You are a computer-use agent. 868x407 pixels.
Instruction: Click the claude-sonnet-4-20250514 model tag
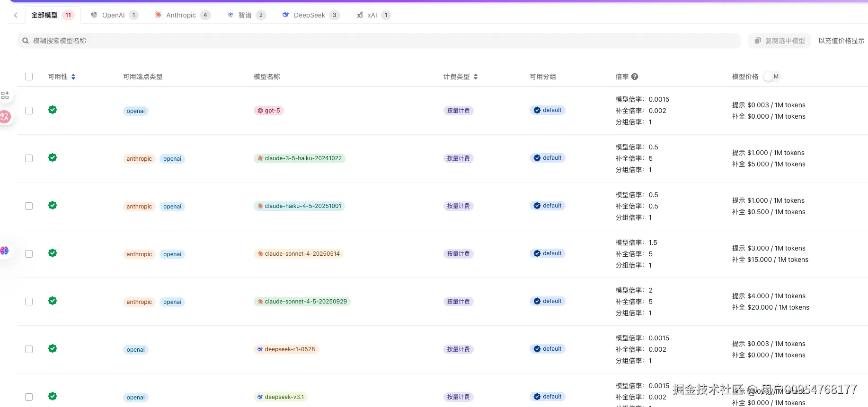pyautogui.click(x=299, y=254)
